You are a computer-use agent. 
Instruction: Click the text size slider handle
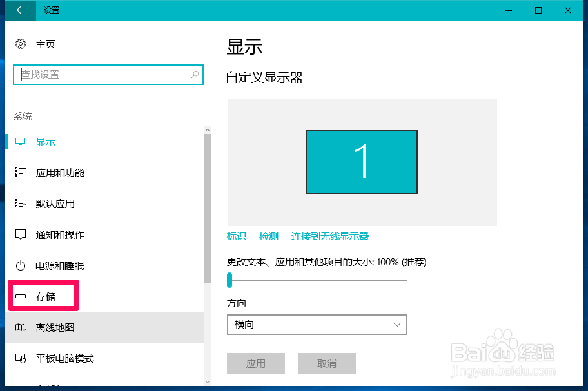point(230,280)
